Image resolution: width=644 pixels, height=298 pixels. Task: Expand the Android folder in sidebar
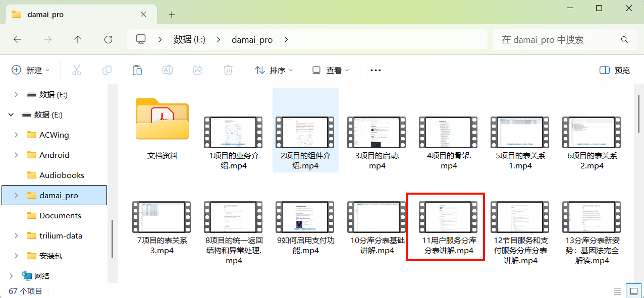(x=16, y=155)
